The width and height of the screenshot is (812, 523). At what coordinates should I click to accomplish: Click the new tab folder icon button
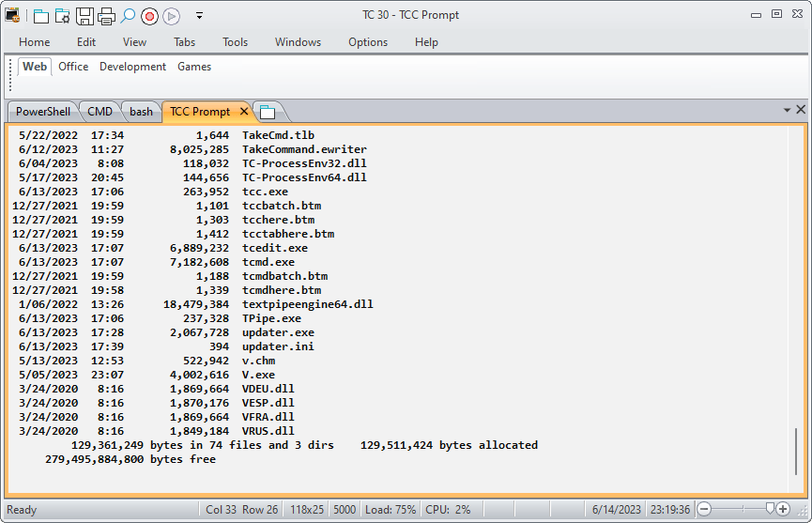tap(268, 112)
